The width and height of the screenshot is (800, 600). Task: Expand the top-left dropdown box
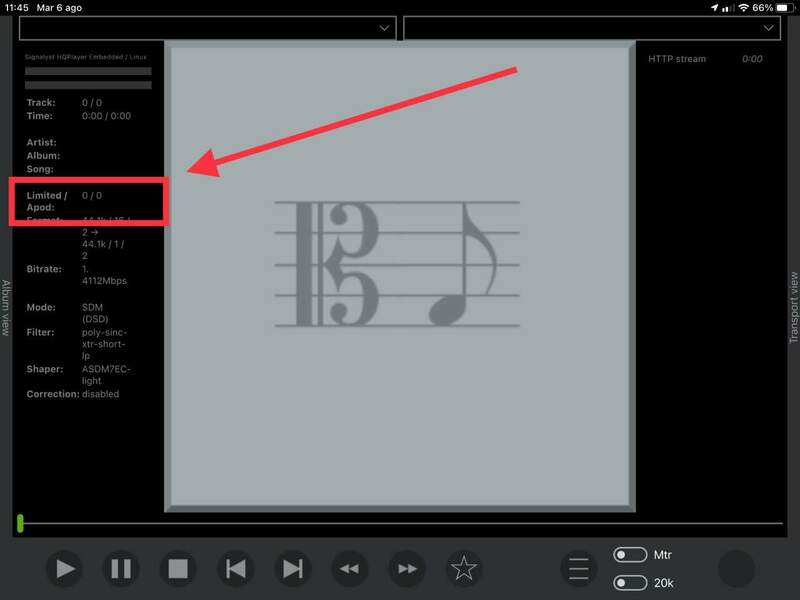tap(208, 28)
